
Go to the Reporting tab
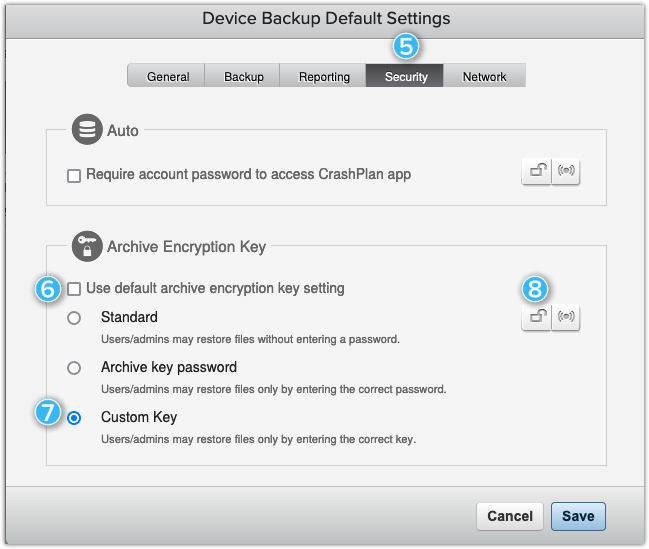(324, 76)
